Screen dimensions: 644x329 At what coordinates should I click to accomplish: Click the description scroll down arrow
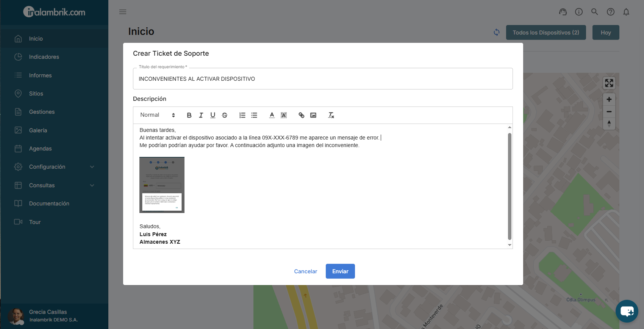coord(510,245)
